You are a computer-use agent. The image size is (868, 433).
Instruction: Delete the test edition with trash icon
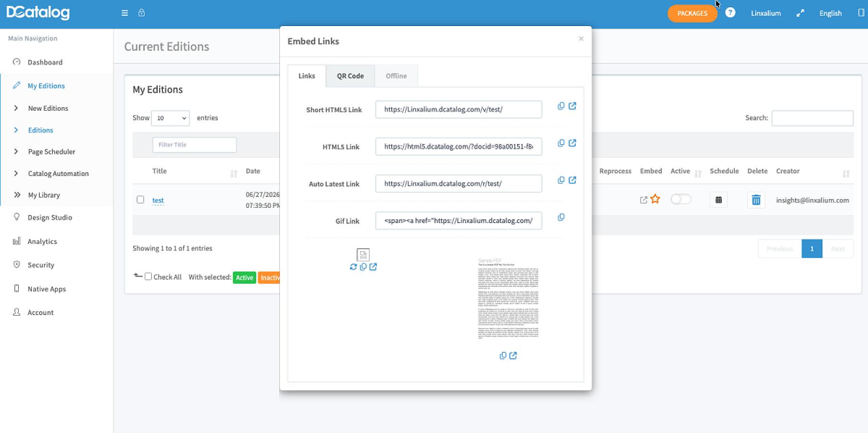tap(756, 200)
